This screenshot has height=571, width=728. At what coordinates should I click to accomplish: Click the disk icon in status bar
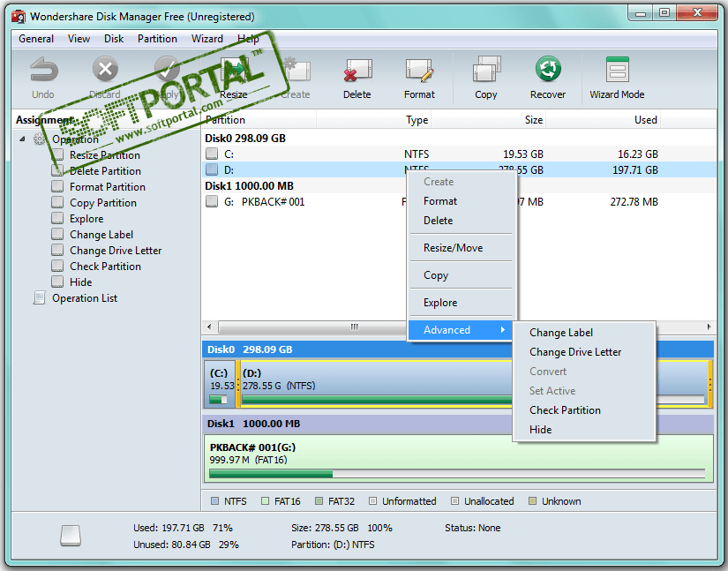pos(71,536)
